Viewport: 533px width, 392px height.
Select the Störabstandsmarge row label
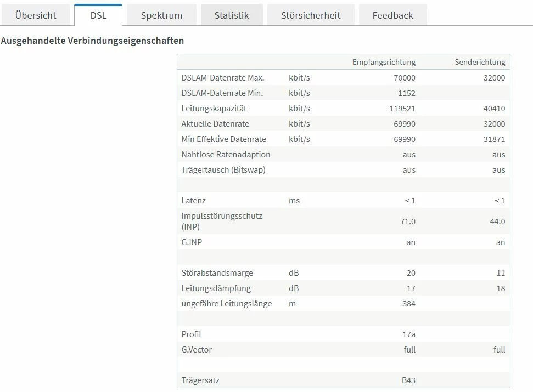click(217, 273)
